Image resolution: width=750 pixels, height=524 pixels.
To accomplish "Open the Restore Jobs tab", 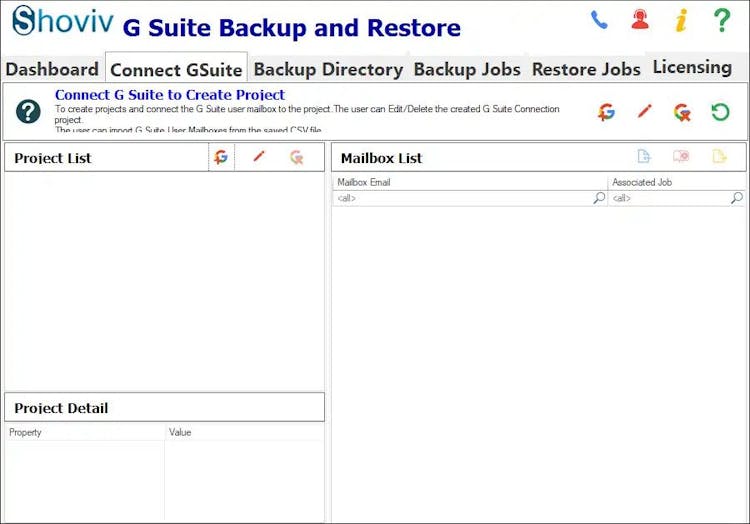I will pos(586,69).
